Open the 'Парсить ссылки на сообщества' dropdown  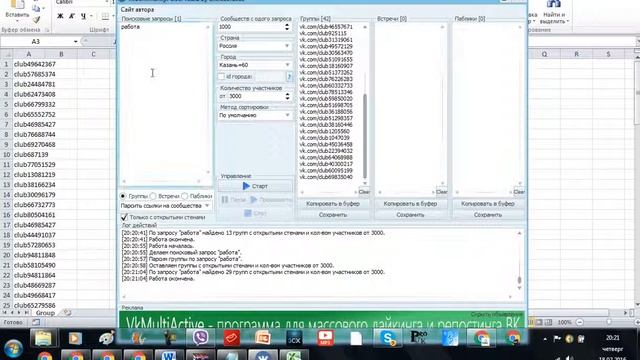click(x=165, y=206)
